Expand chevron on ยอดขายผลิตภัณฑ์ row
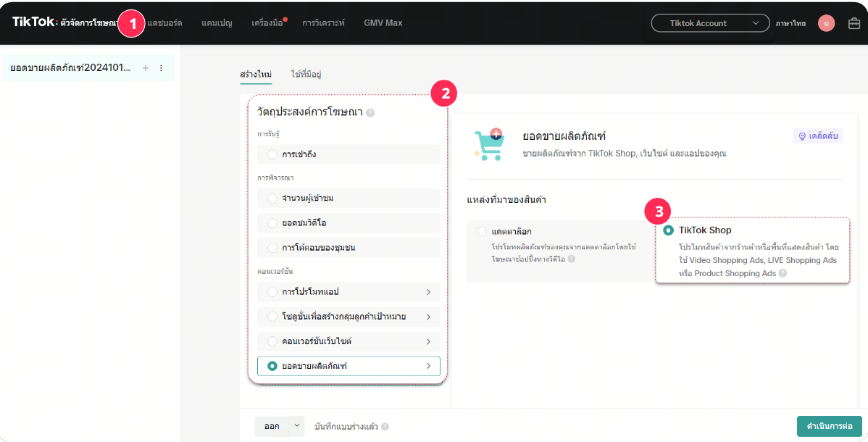The height and width of the screenshot is (442, 868). tap(428, 366)
